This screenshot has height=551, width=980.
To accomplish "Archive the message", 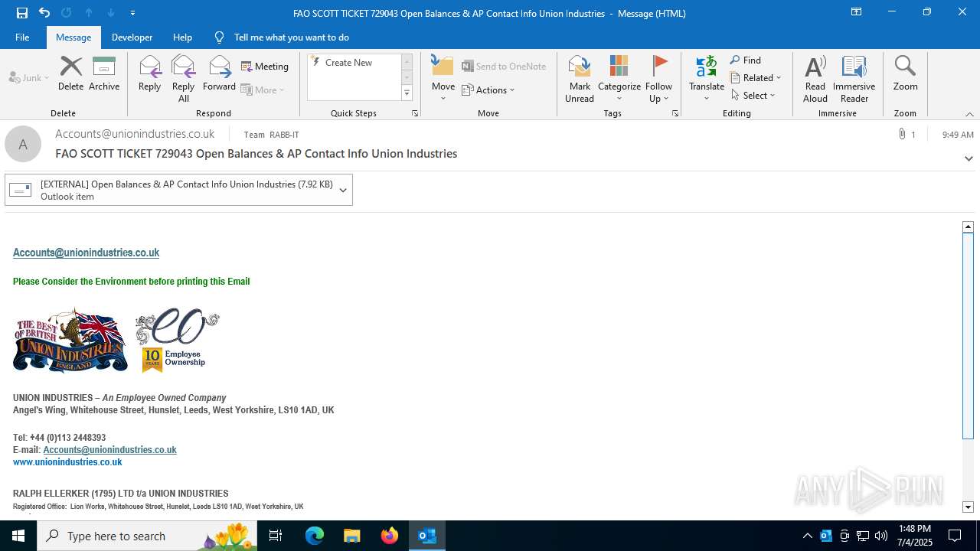I will point(104,74).
